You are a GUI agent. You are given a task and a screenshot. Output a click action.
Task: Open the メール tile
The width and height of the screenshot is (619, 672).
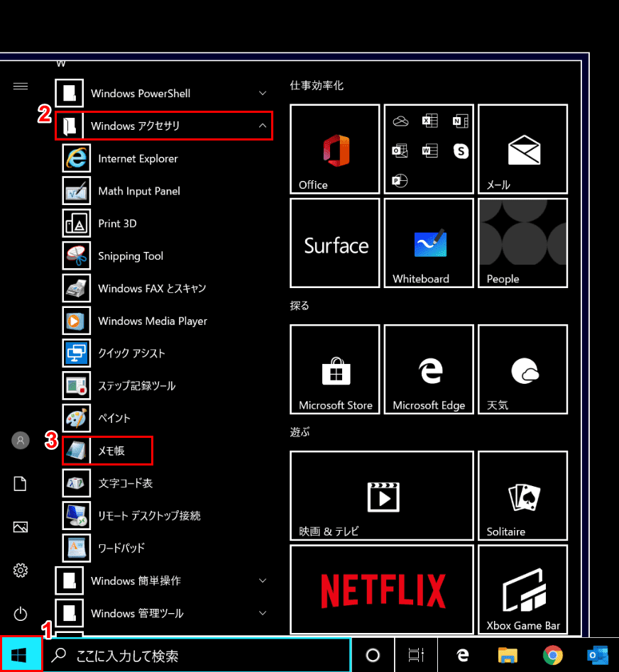(x=523, y=149)
